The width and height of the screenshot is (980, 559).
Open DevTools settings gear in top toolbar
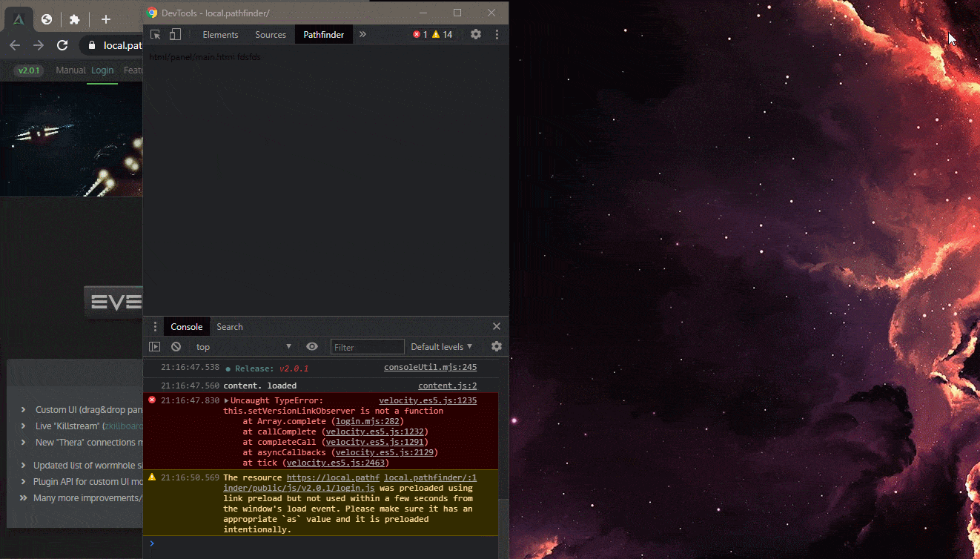pos(476,35)
